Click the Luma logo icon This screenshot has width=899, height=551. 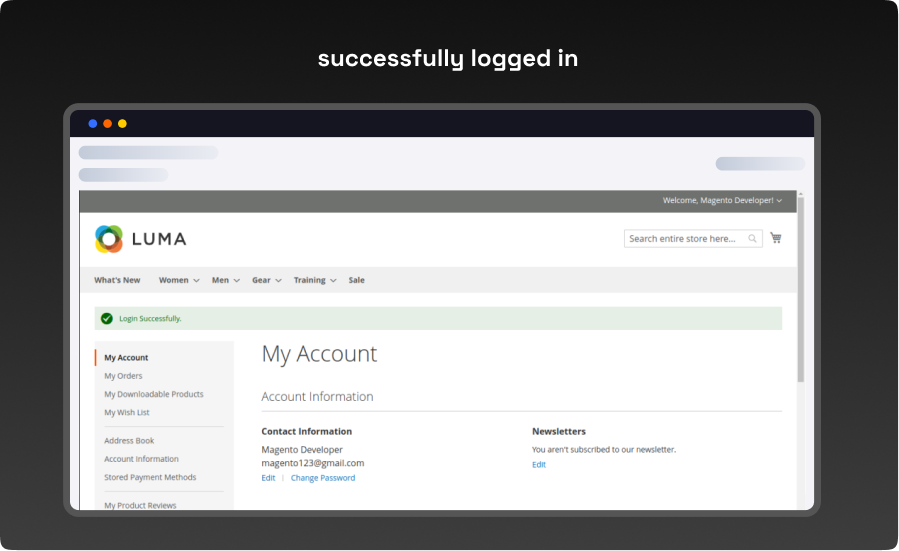pos(109,239)
